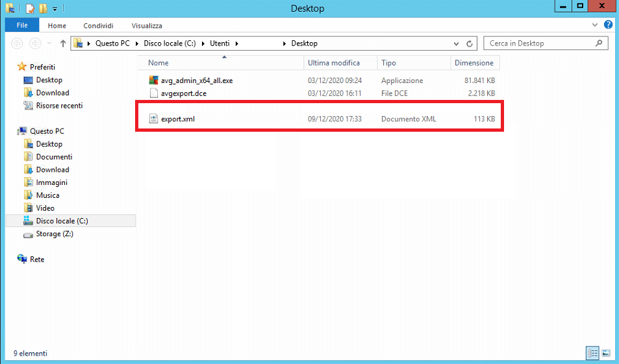Click Disco locale (C:) in address bar
Screen dimensions: 619x364
(x=170, y=43)
